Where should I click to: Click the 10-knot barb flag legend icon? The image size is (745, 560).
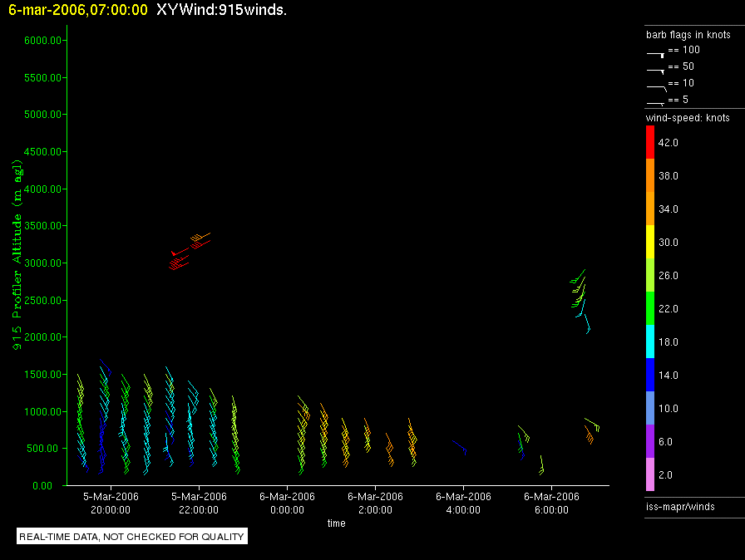tap(656, 87)
